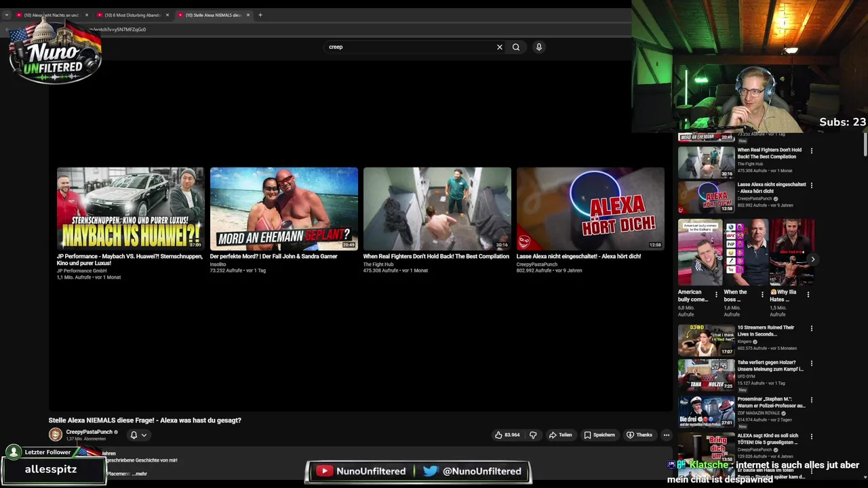Viewport: 868px width, 488px height.
Task: Like the video with 83.964 thumbs up
Action: 507,435
